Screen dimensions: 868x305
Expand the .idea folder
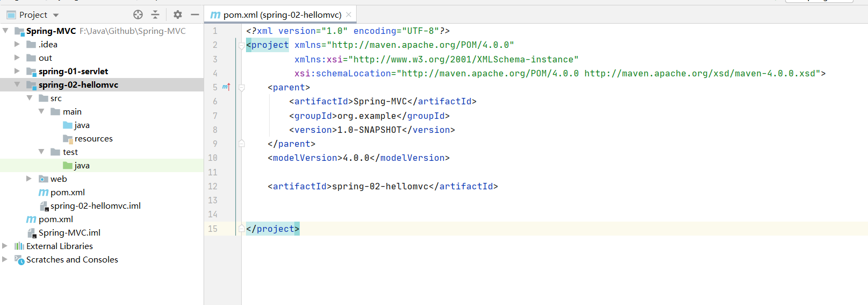point(17,44)
